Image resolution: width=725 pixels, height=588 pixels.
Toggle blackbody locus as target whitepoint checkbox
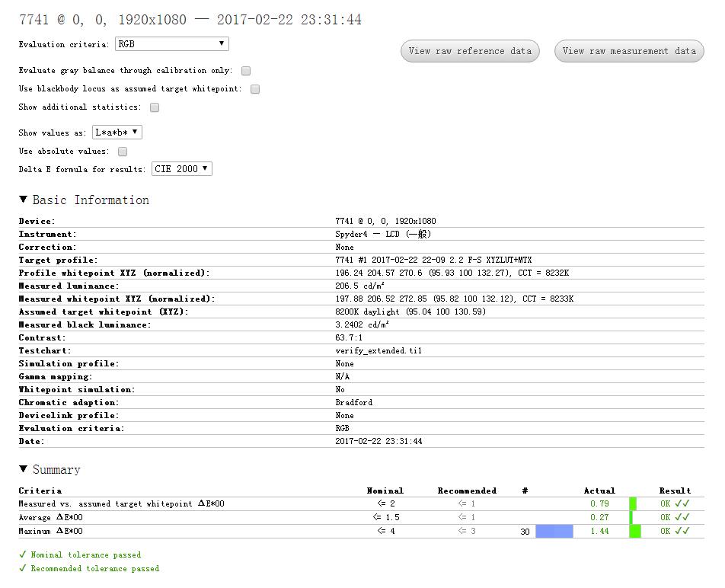(x=255, y=89)
